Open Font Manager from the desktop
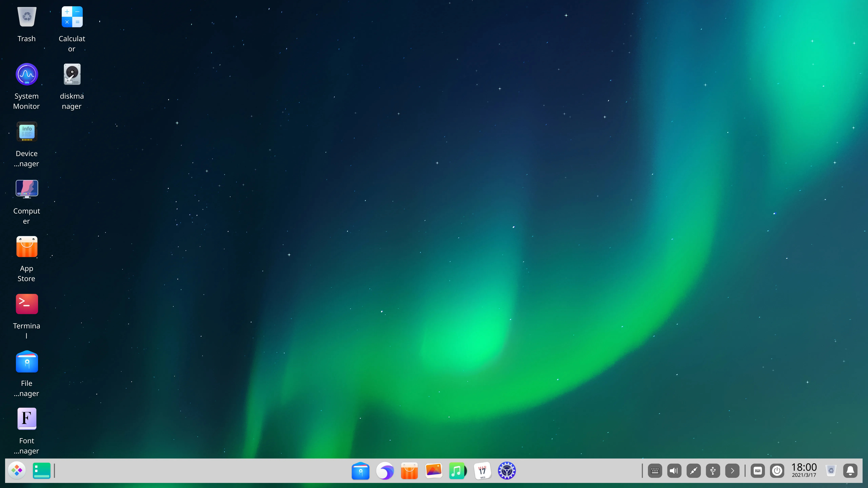Viewport: 868px width, 488px height. pyautogui.click(x=27, y=419)
